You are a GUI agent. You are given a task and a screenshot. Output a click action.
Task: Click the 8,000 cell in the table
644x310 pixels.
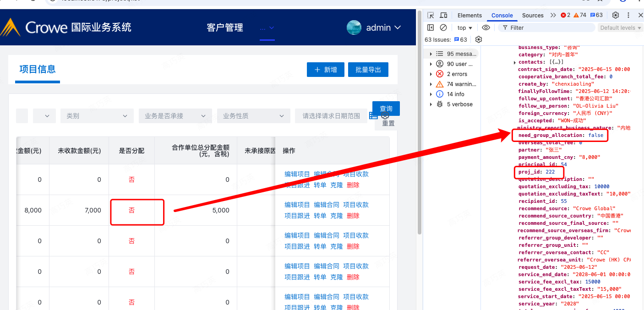(33, 210)
